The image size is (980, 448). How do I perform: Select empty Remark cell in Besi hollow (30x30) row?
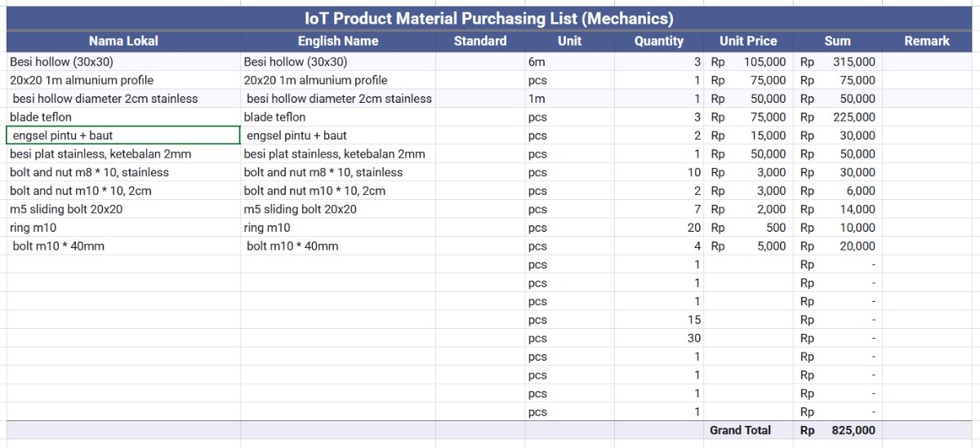(927, 62)
